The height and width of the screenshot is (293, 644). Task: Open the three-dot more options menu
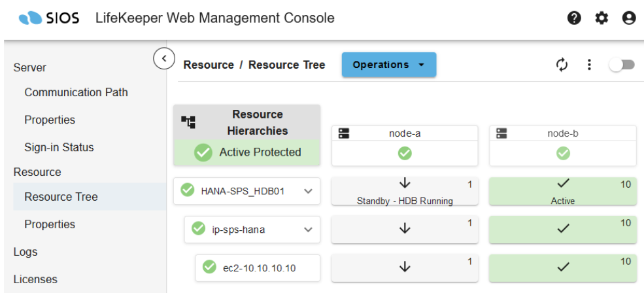[x=589, y=65]
